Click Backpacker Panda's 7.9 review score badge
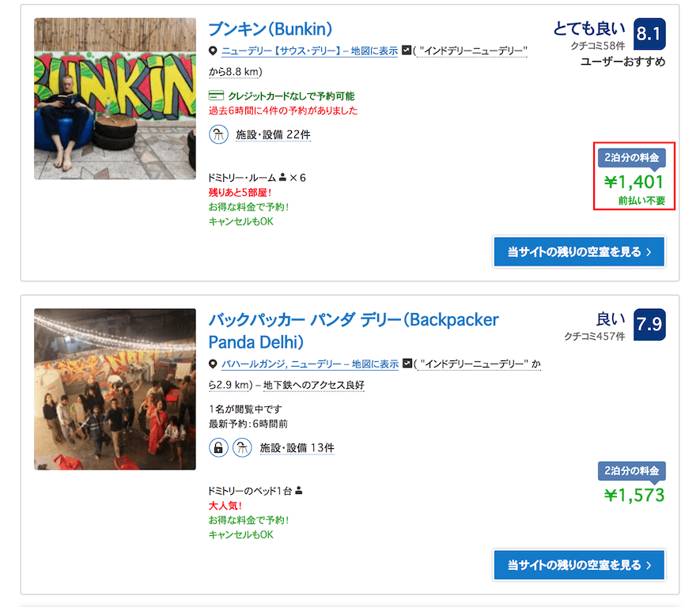700x607 pixels. [649, 325]
